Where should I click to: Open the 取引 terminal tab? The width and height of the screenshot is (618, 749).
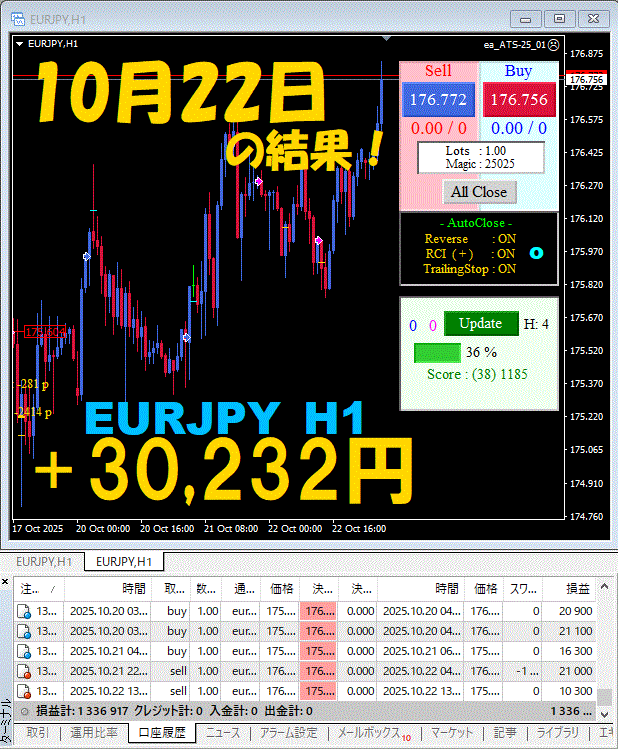click(38, 733)
